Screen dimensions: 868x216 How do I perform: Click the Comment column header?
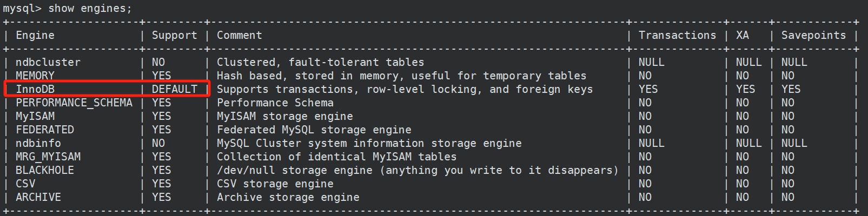coord(239,35)
